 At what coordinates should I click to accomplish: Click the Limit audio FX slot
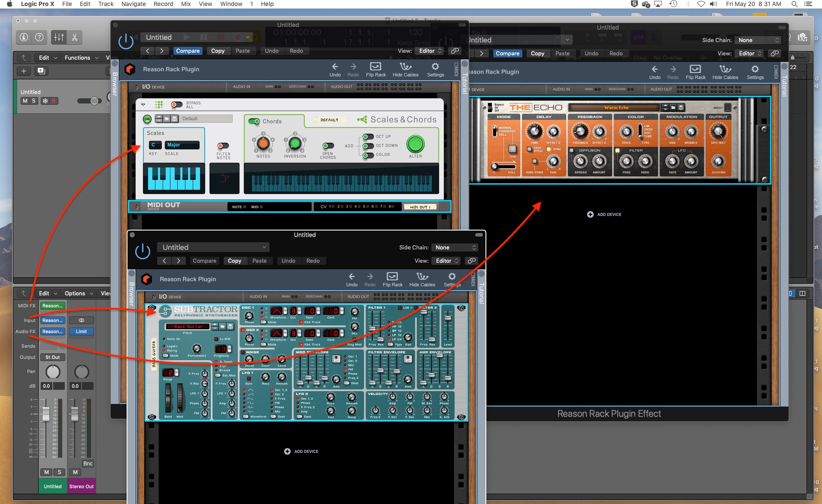click(x=81, y=331)
